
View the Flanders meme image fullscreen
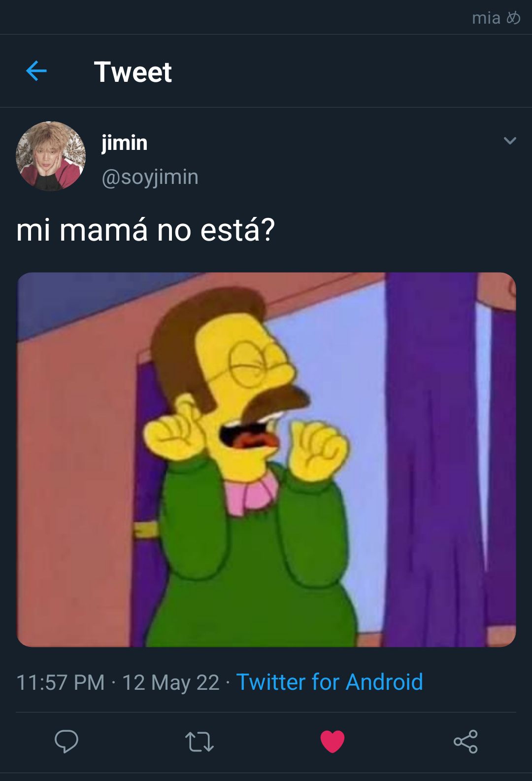266,460
